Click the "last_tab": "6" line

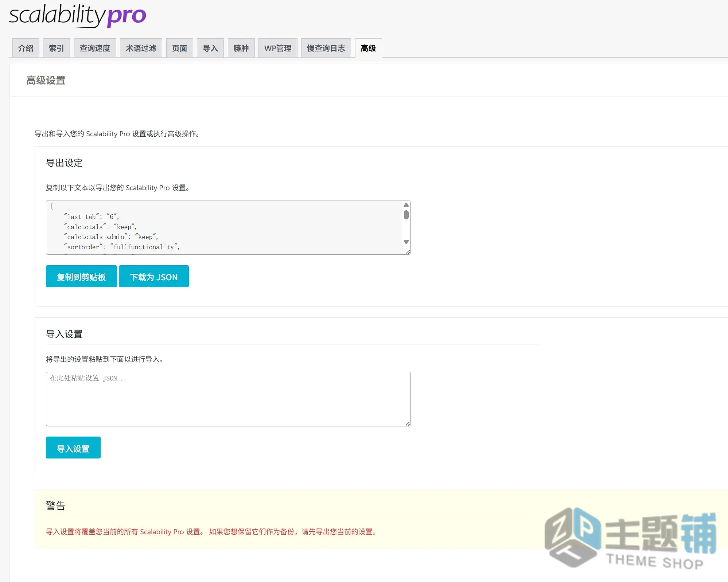[x=92, y=217]
